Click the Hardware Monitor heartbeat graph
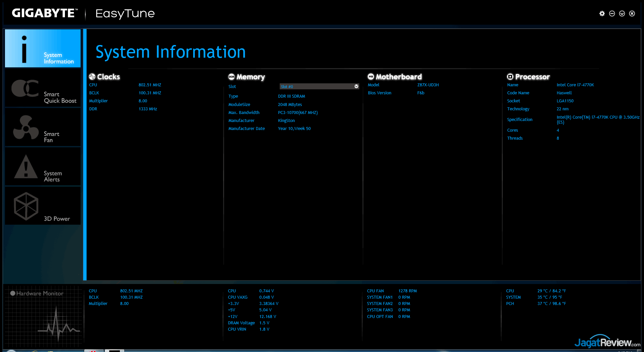Image resolution: width=644 pixels, height=352 pixels. click(x=58, y=325)
